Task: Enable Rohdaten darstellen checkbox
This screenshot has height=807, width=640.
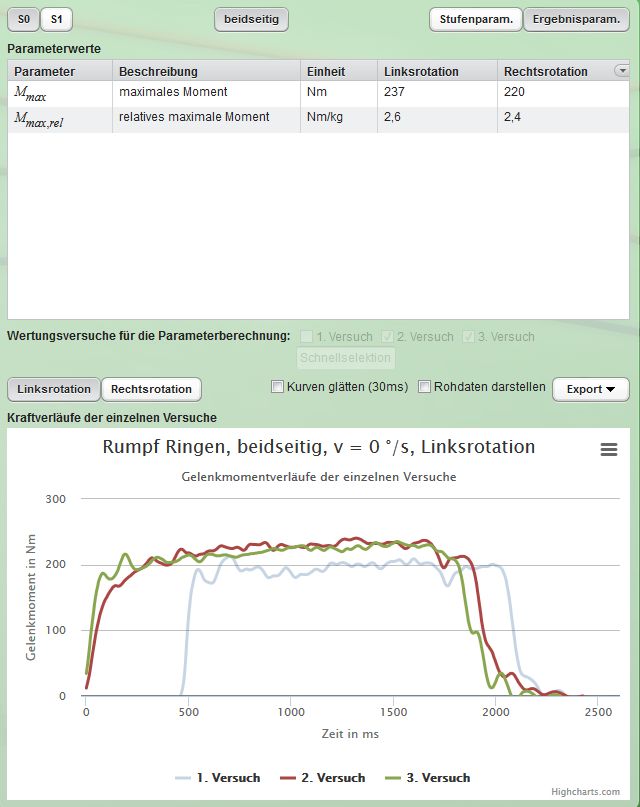Action: coord(424,387)
